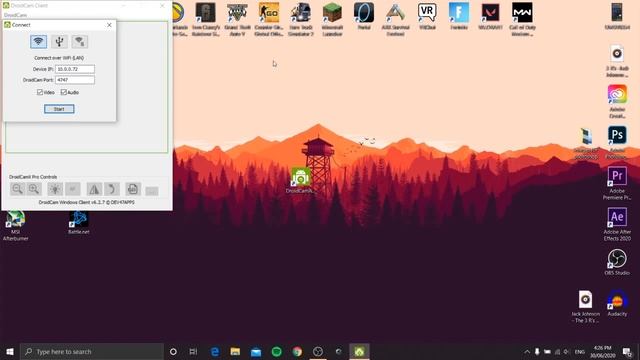Open VRChat desktop shortcut

[x=427, y=16]
